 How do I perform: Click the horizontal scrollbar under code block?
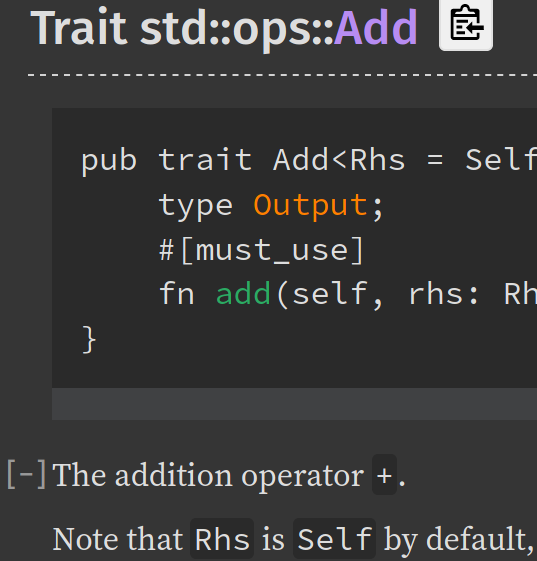[294, 404]
